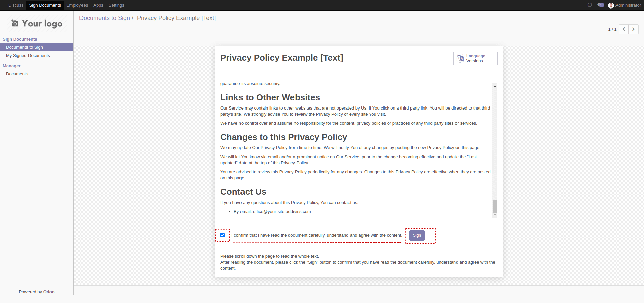This screenshot has width=644, height=303.
Task: Go to previous record with left chevron
Action: click(624, 29)
